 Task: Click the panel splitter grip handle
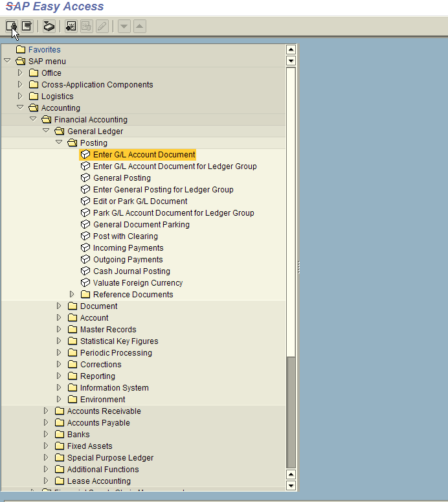coord(299,267)
